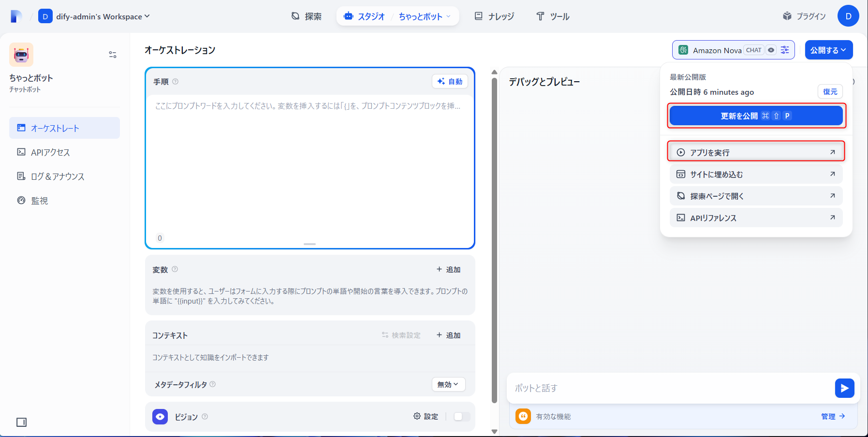This screenshot has width=868, height=437.
Task: Select アプリを実行 run app
Action: click(x=756, y=152)
